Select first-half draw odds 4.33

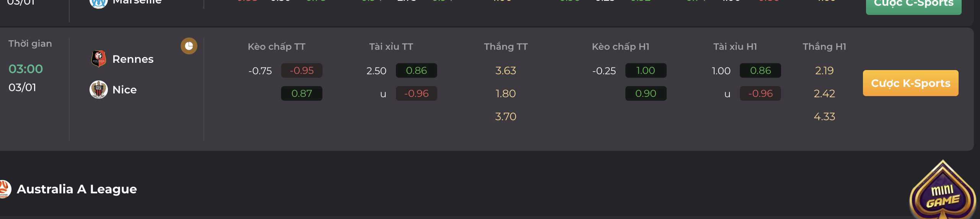(x=824, y=116)
